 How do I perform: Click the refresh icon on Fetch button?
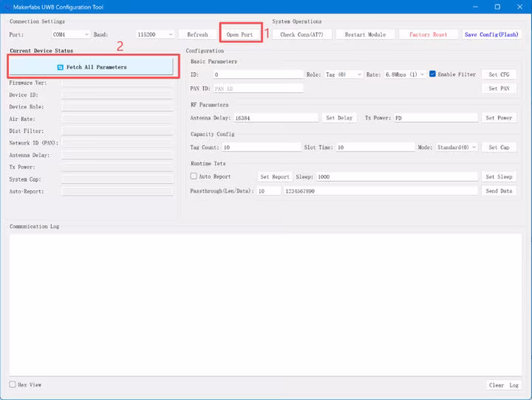tap(60, 67)
